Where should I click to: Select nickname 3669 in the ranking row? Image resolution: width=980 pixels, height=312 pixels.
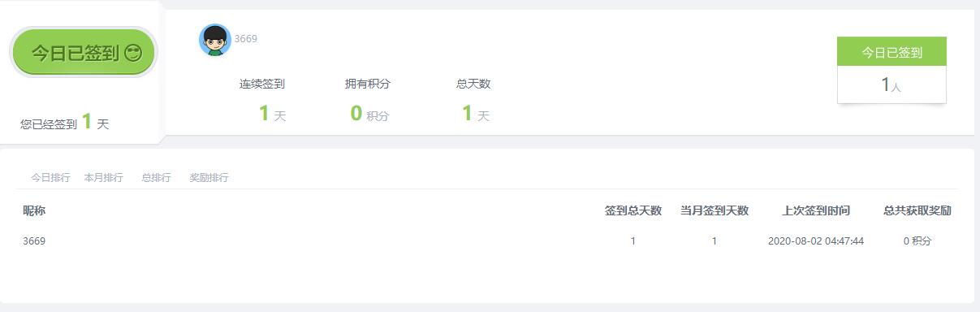pos(34,241)
